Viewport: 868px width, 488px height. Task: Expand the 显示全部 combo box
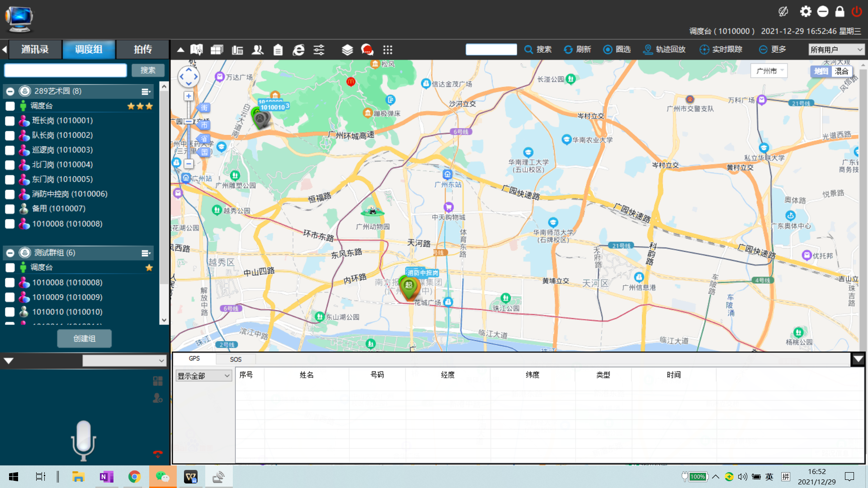(x=203, y=375)
